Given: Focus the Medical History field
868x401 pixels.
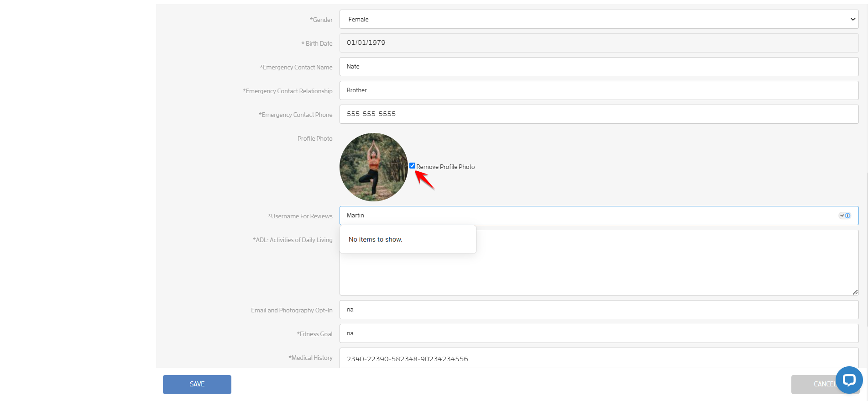Looking at the screenshot, I should click(x=599, y=358).
